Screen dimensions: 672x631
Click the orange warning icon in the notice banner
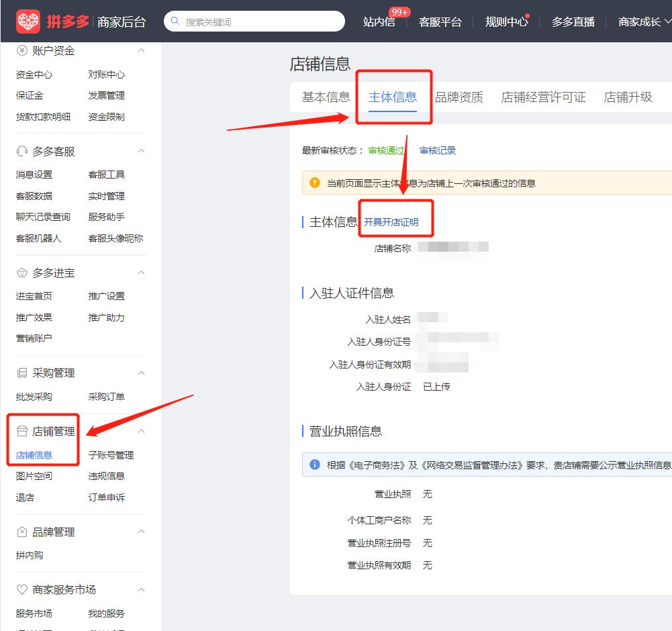(314, 182)
